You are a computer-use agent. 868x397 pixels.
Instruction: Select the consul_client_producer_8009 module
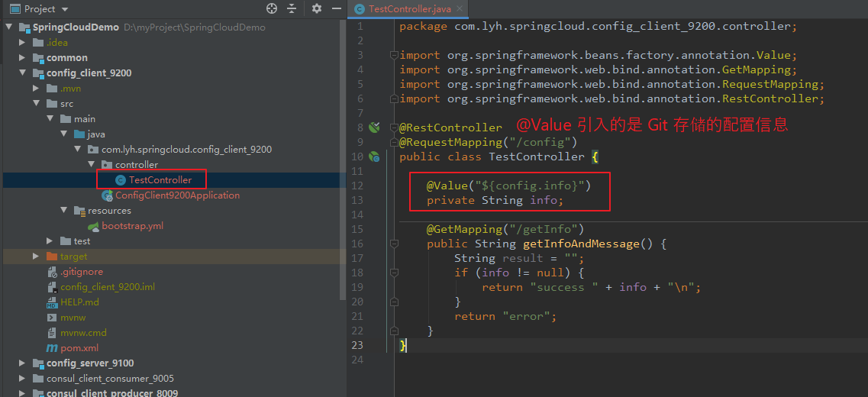pyautogui.click(x=111, y=392)
